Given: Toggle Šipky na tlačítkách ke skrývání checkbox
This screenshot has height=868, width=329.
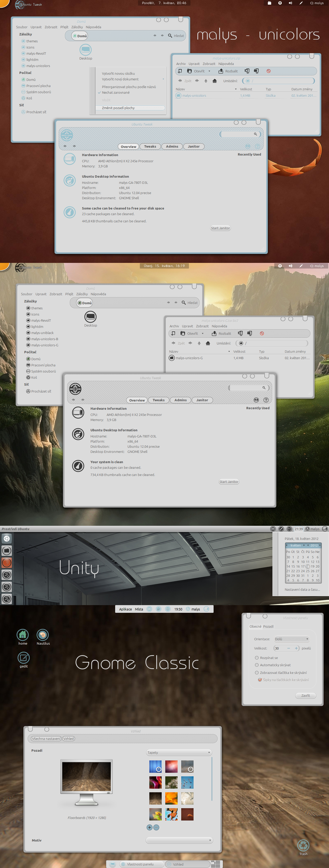Looking at the screenshot, I should (x=260, y=680).
